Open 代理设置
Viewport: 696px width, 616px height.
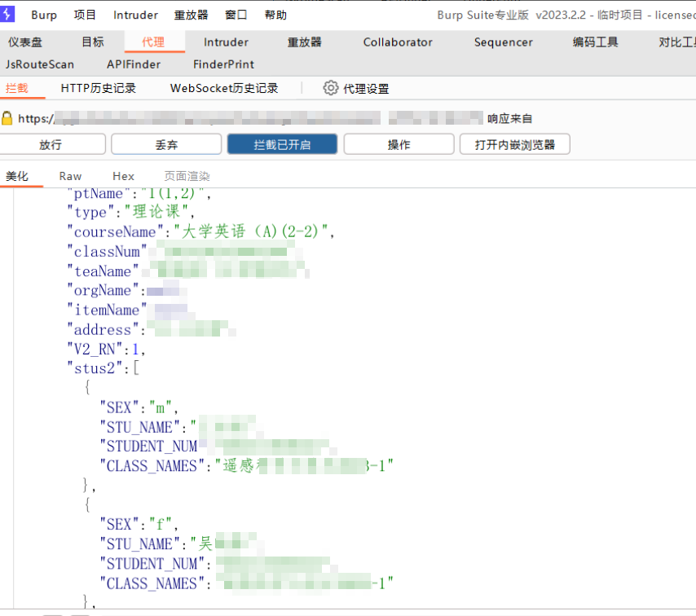(366, 89)
